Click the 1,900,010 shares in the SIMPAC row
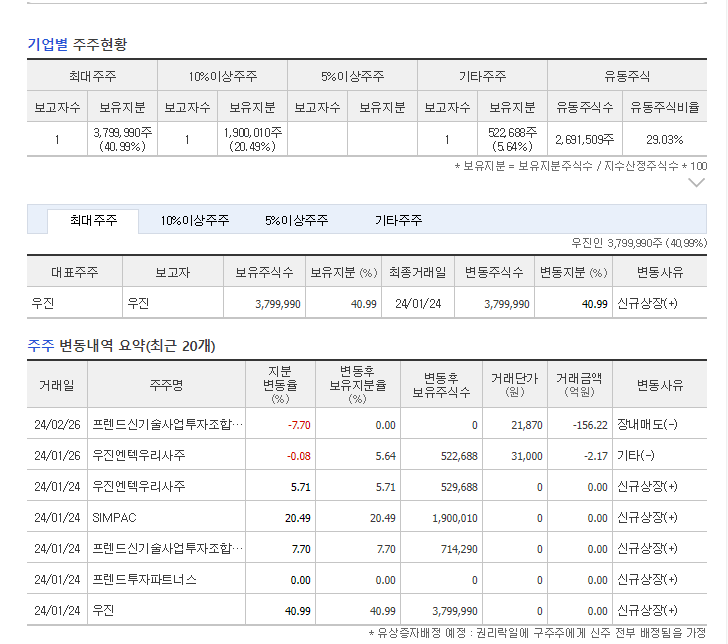Viewport: 728px width, 644px height. tap(455, 518)
